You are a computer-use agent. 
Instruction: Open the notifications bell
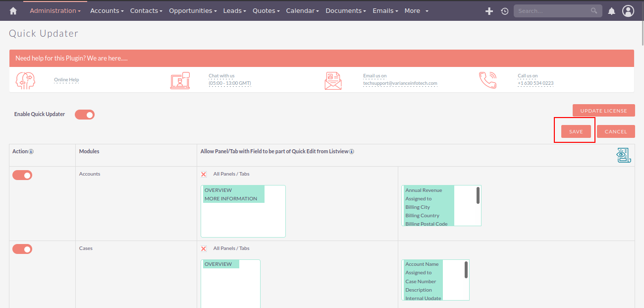612,11
